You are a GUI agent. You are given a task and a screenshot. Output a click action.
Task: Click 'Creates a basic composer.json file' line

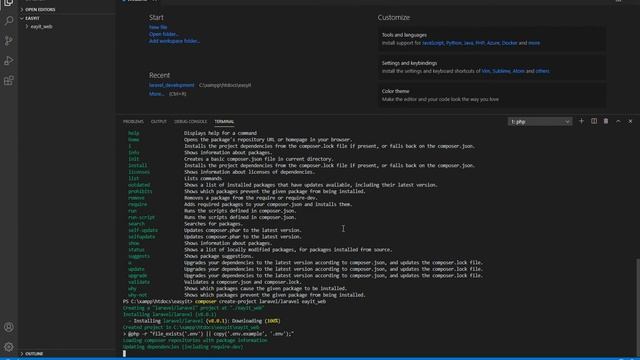pyautogui.click(x=258, y=159)
